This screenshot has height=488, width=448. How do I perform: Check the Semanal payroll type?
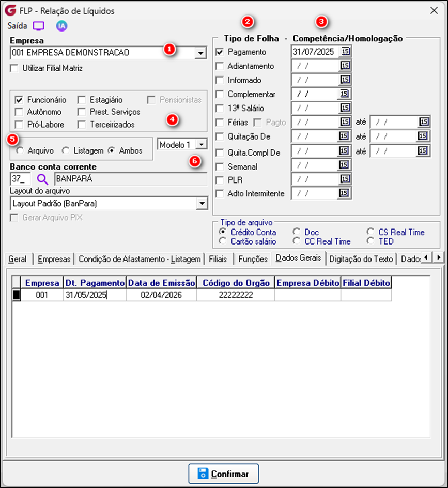point(220,167)
